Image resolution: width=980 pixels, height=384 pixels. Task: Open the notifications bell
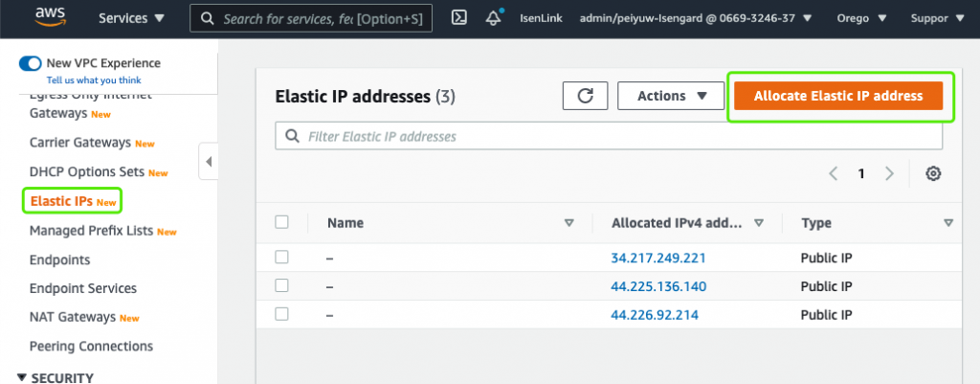point(494,18)
